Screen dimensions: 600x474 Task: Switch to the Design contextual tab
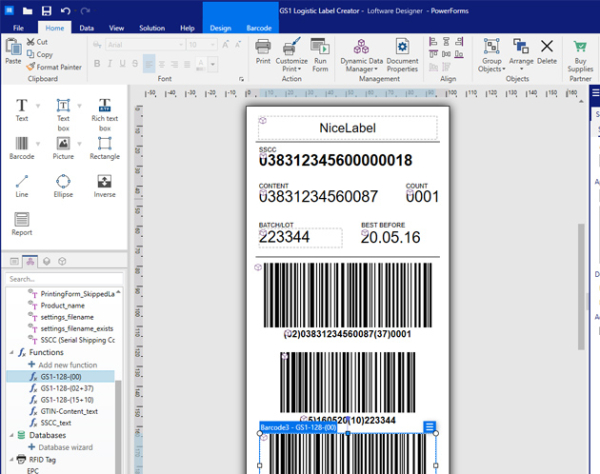(x=220, y=28)
